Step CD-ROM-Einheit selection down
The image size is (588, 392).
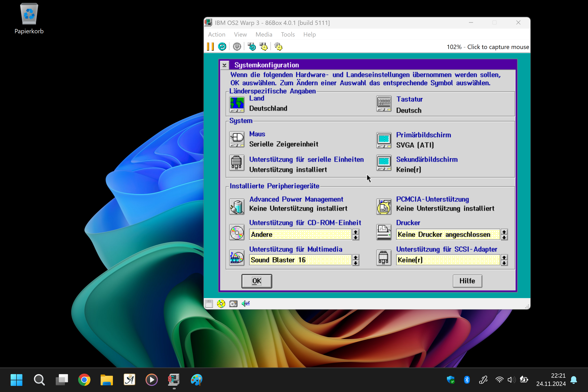[x=355, y=237]
